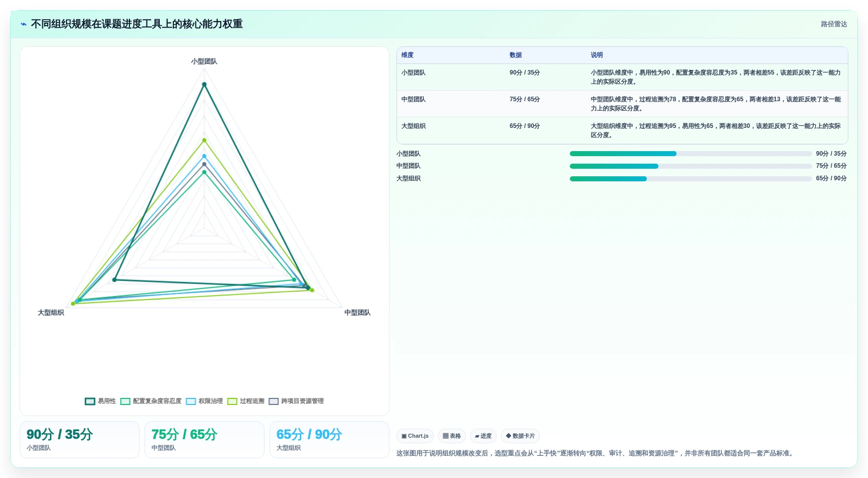The width and height of the screenshot is (868, 478).
Task: Select the 大型组织 table row name
Action: [414, 126]
